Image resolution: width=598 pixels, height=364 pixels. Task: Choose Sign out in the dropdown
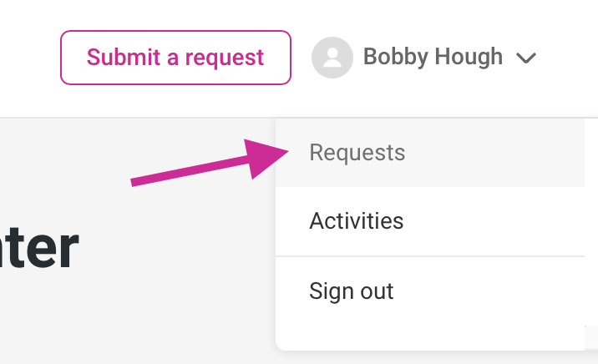click(x=352, y=291)
